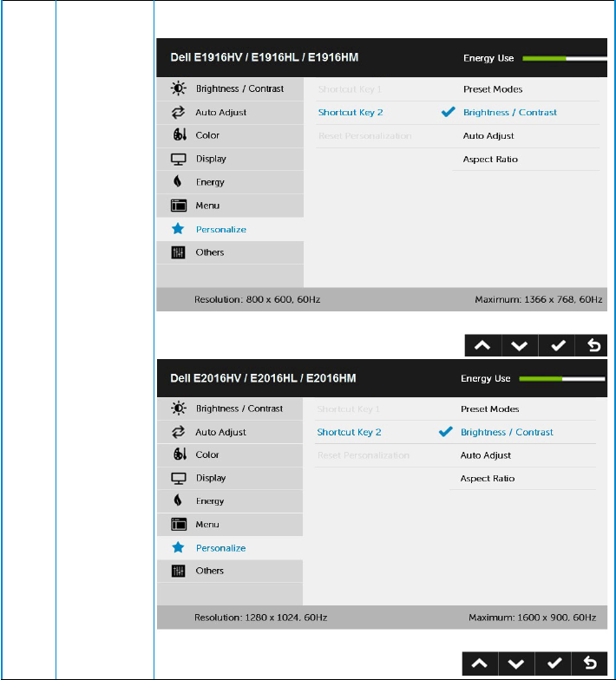Click Menu window icon in E1916HV menu

click(x=179, y=205)
